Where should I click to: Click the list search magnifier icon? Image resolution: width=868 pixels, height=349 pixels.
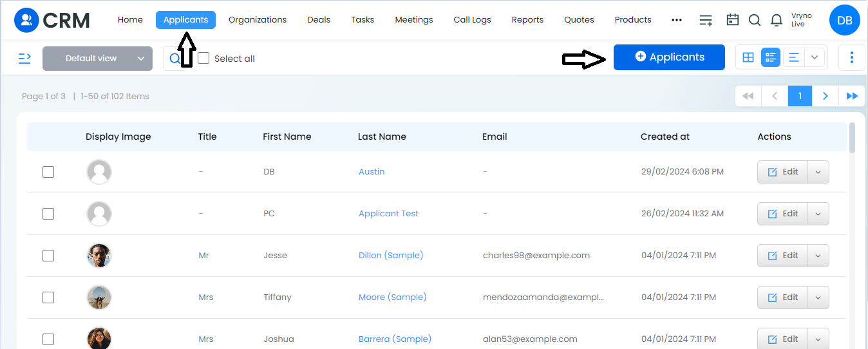[175, 59]
